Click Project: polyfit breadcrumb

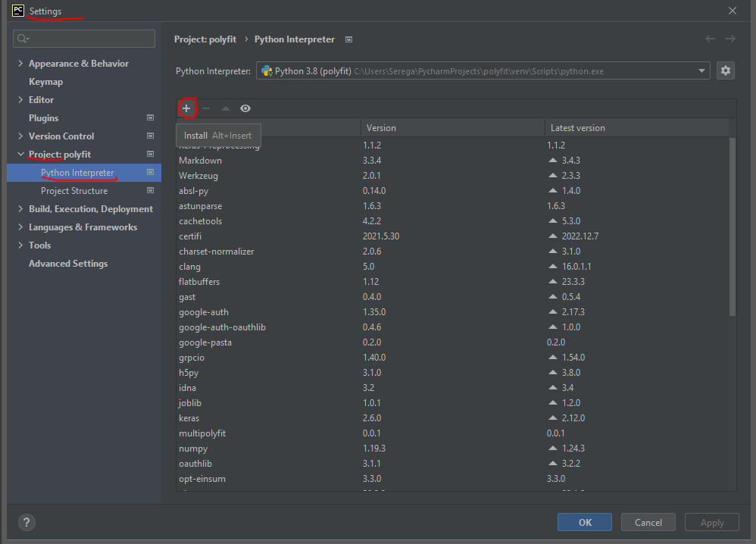[205, 39]
